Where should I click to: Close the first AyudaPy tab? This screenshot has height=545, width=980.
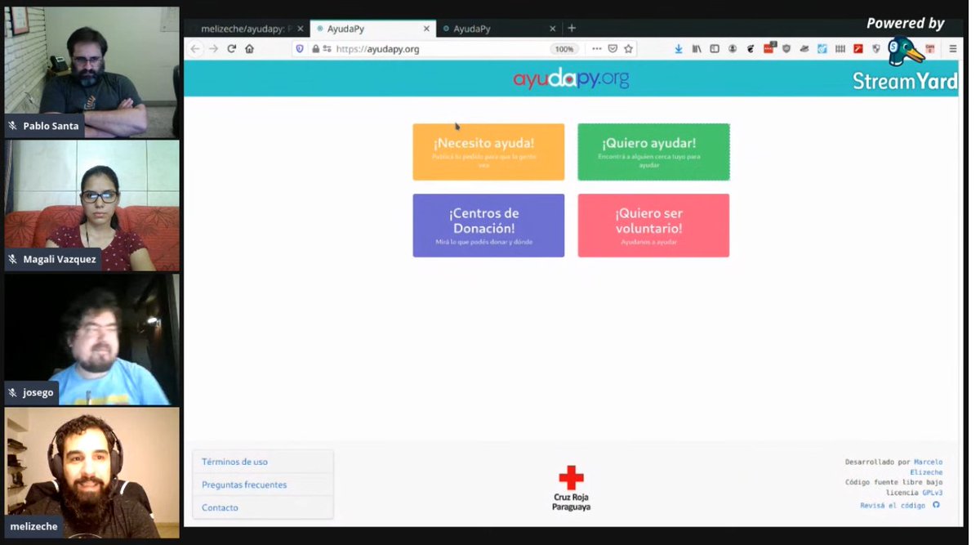425,29
